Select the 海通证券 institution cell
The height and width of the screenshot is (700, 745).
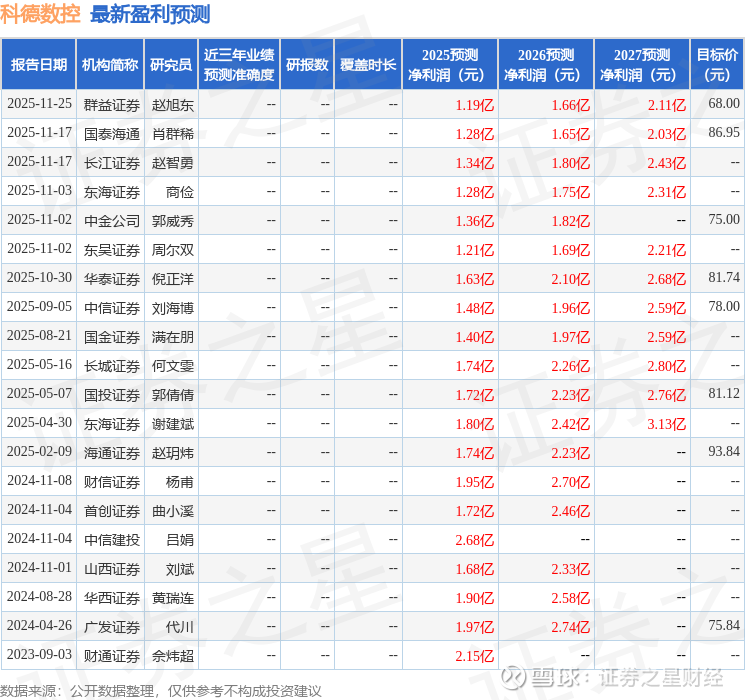(x=112, y=453)
